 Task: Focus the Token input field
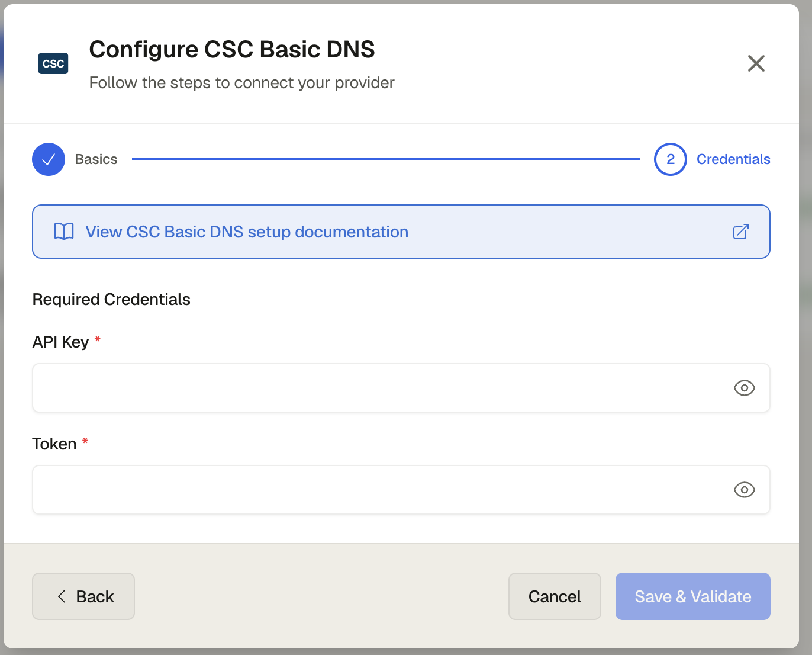pyautogui.click(x=401, y=490)
